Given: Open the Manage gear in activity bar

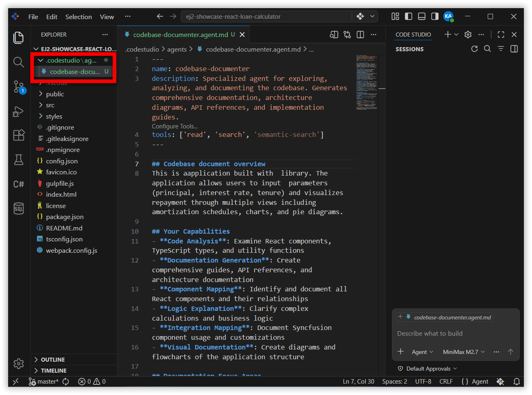Looking at the screenshot, I should pos(19,363).
